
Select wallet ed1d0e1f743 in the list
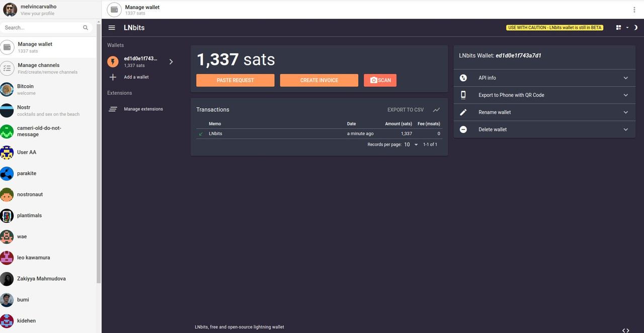click(141, 61)
